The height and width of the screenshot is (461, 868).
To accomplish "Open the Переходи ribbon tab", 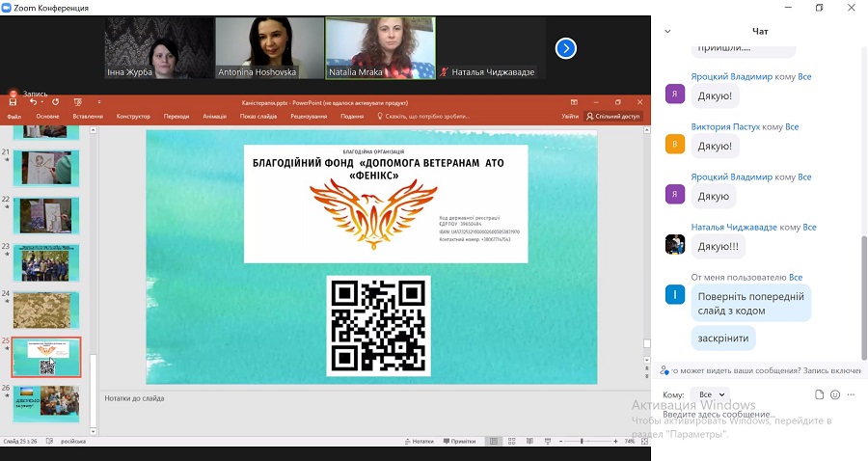I will coord(176,117).
